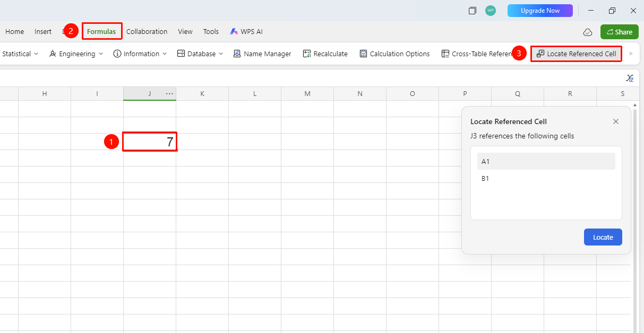Close the Locate Referenced Cell panel

pyautogui.click(x=616, y=121)
